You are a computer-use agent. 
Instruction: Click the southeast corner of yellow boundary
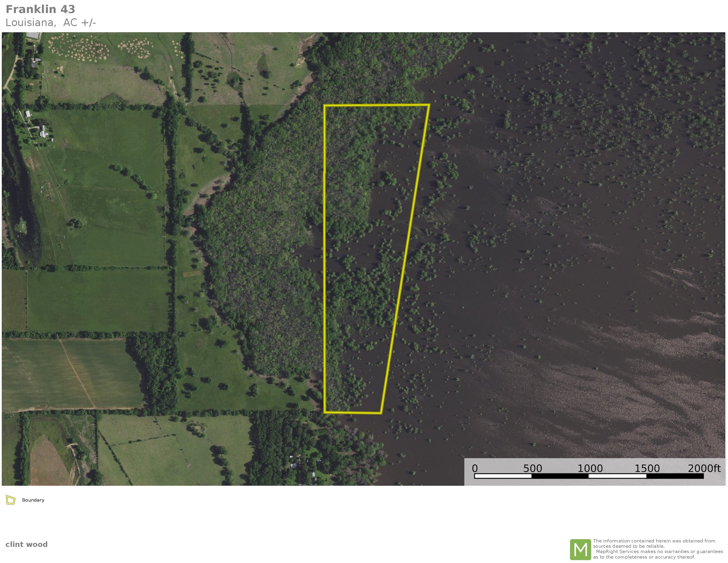[x=381, y=413]
